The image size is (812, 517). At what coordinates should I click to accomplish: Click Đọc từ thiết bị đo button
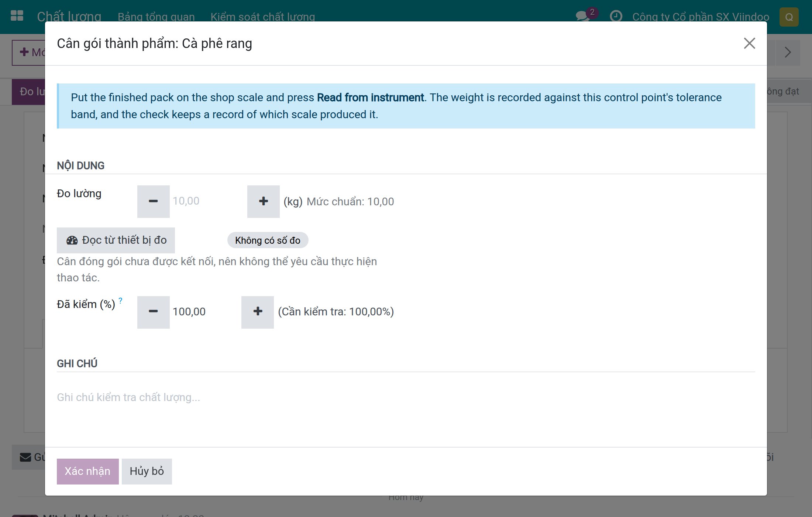116,240
